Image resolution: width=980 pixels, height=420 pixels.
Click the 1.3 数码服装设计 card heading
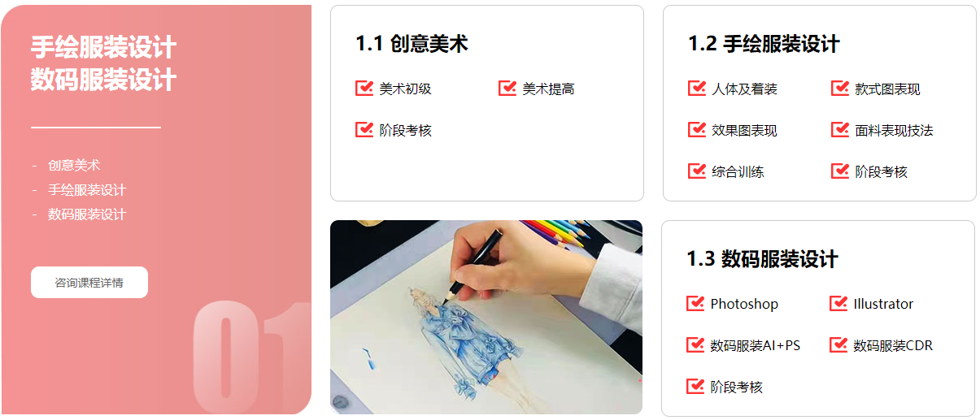762,259
